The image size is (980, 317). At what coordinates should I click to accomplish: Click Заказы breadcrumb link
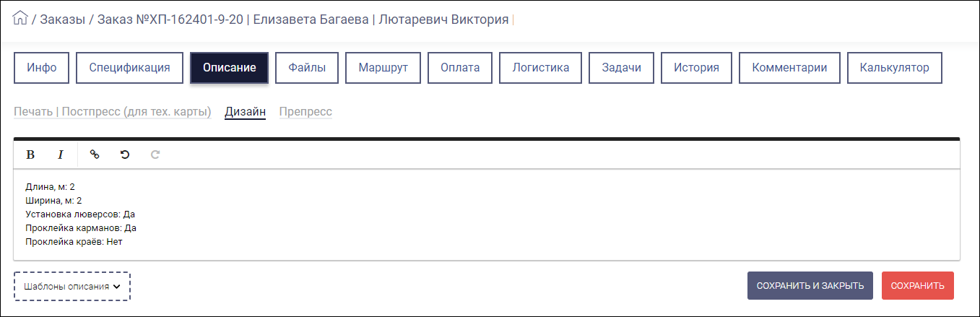tap(62, 19)
